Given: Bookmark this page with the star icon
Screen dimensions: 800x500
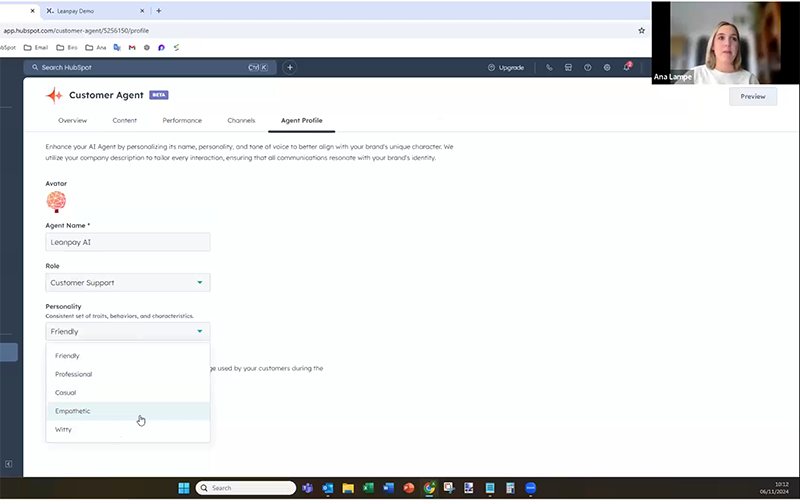Looking at the screenshot, I should (x=641, y=31).
